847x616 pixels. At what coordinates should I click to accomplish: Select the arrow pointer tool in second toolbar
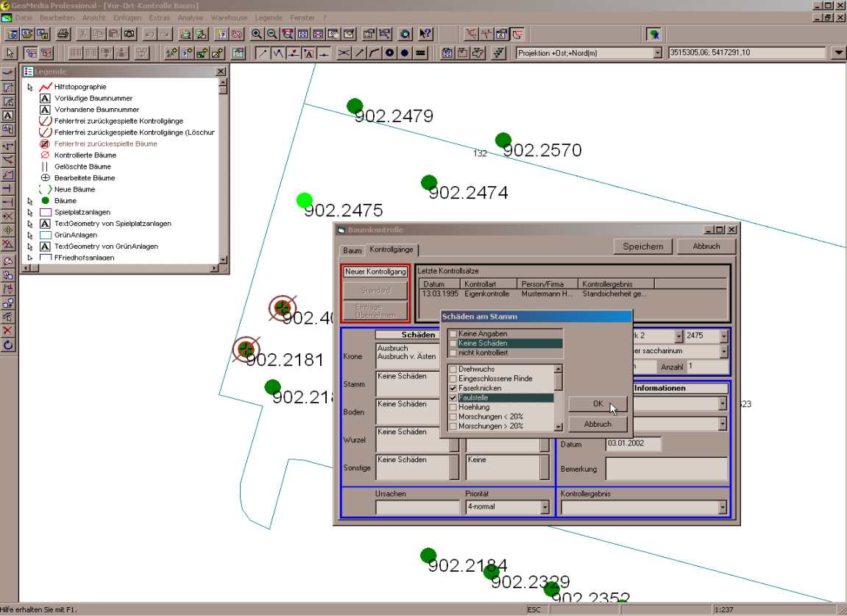(x=10, y=53)
